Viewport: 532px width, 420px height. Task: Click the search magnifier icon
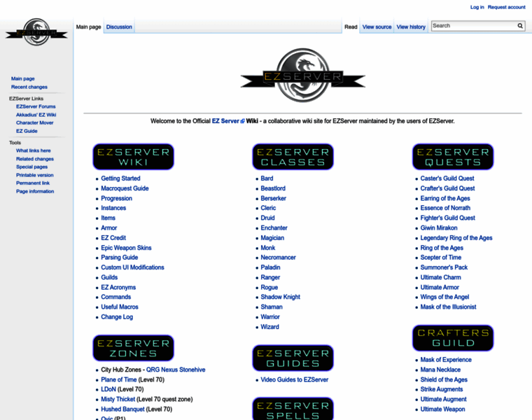tap(520, 26)
